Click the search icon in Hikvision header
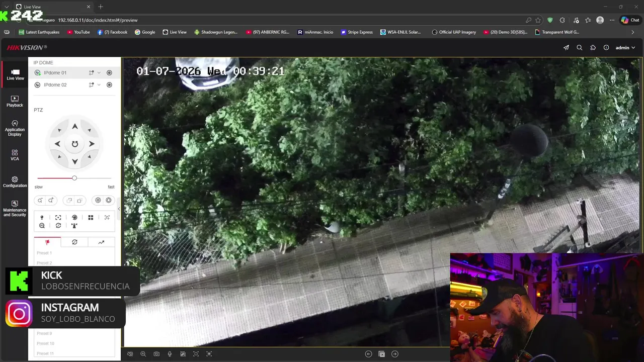The height and width of the screenshot is (362, 644). coord(580,48)
